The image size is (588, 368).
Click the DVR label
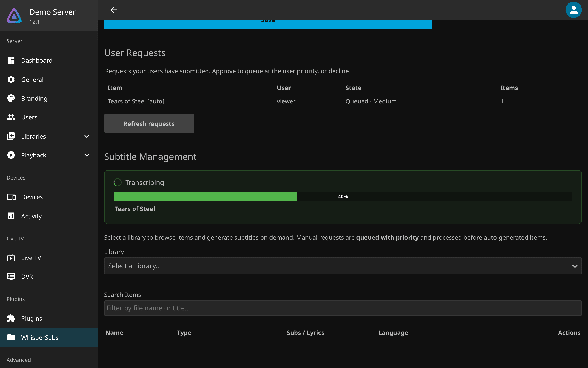(27, 276)
